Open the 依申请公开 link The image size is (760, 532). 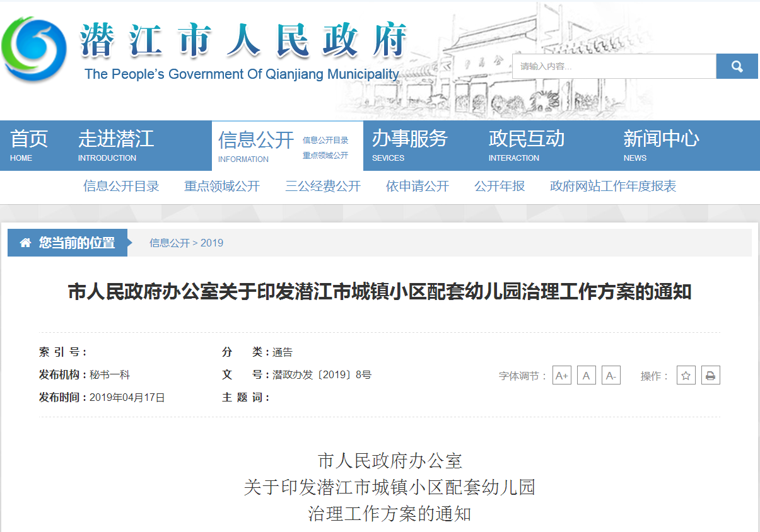point(418,186)
